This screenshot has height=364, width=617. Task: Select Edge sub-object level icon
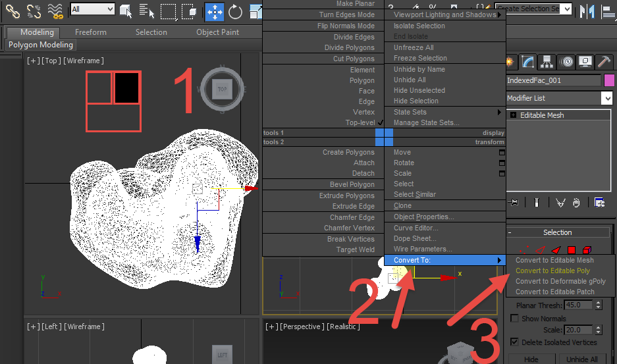point(540,250)
